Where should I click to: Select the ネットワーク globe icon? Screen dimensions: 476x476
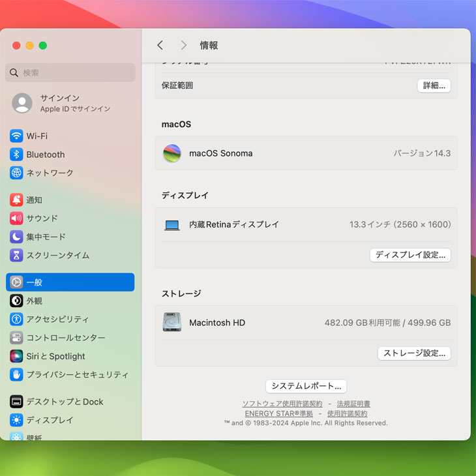tap(16, 173)
